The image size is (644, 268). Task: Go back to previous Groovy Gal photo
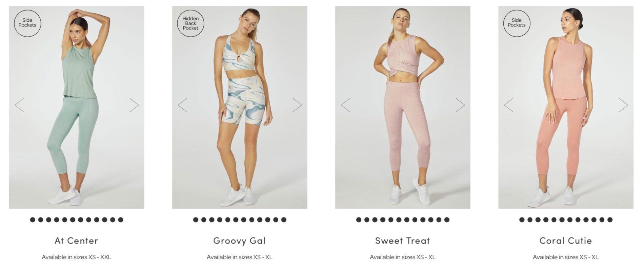point(182,105)
